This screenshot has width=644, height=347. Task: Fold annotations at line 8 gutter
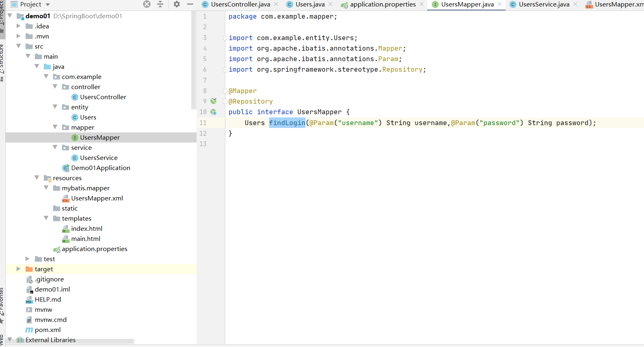click(225, 91)
